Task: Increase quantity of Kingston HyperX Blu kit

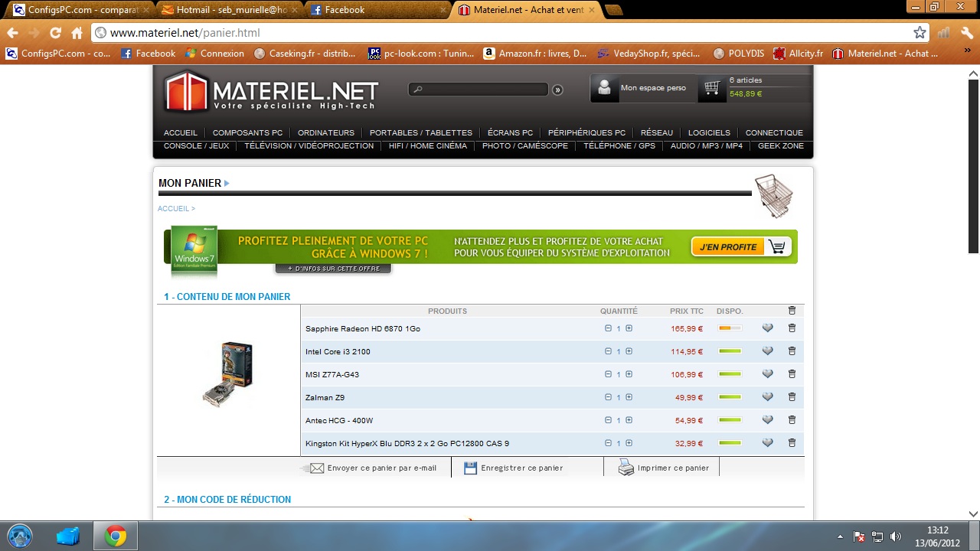Action: (x=629, y=443)
